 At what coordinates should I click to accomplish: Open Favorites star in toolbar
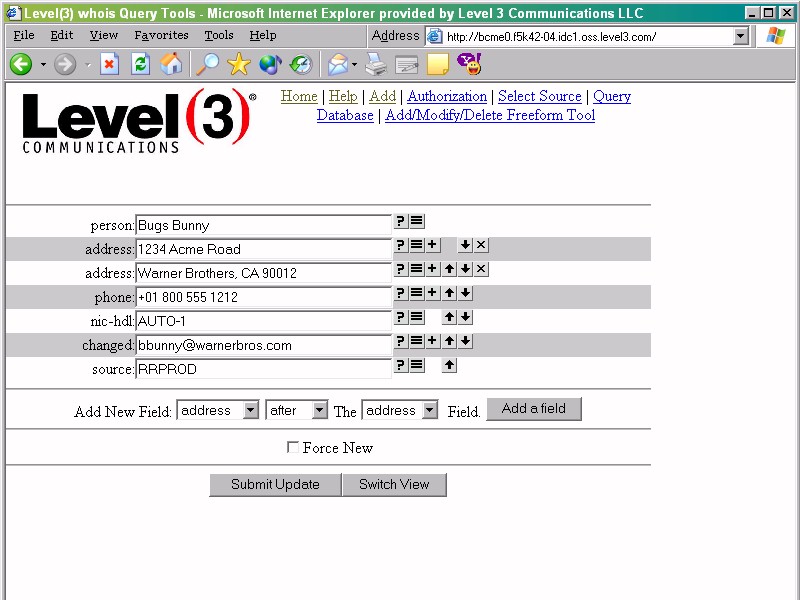tap(238, 65)
